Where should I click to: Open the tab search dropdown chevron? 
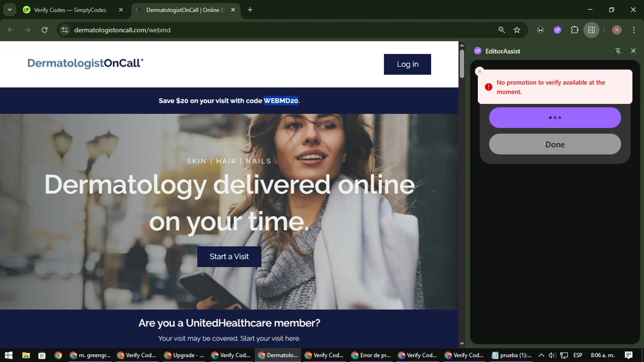(x=9, y=9)
